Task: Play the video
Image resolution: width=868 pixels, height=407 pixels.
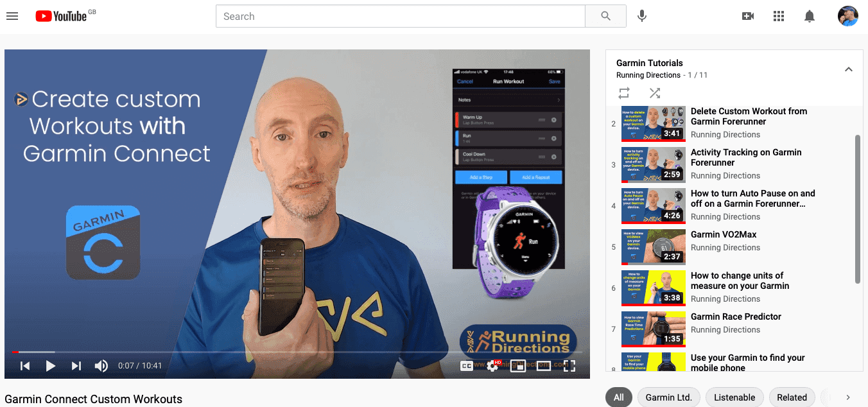Action: click(50, 365)
